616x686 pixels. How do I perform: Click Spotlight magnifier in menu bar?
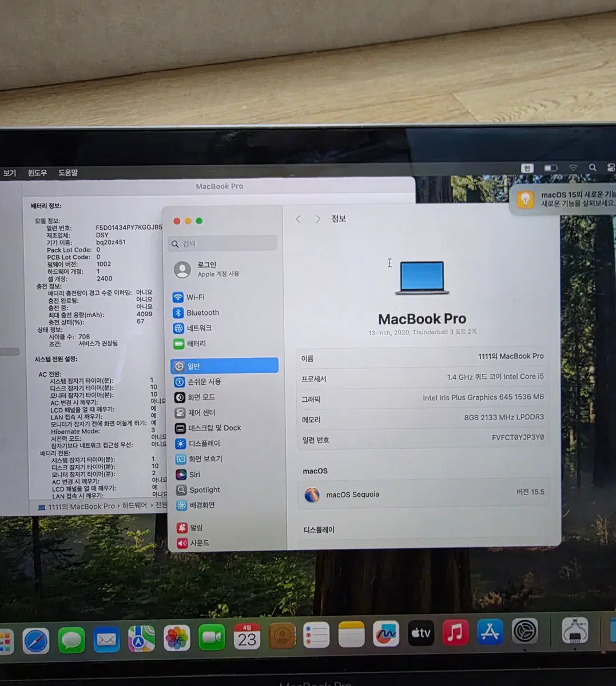[593, 167]
